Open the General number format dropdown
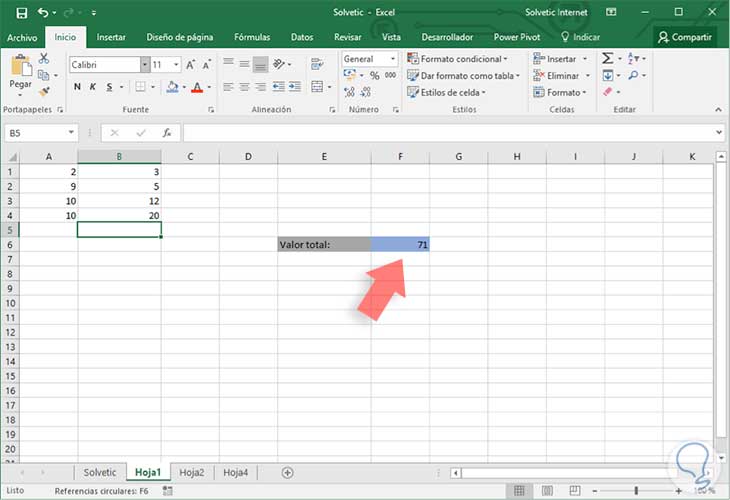 [x=393, y=59]
